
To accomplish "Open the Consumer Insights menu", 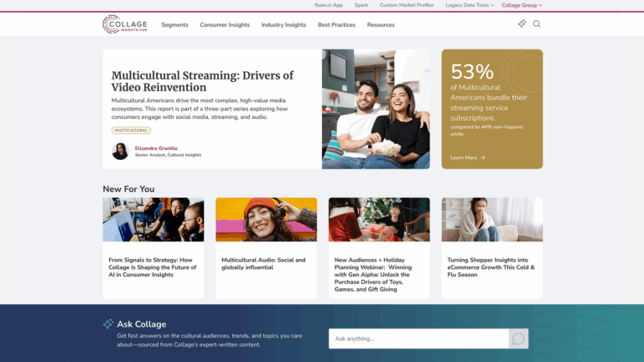I will tap(225, 25).
